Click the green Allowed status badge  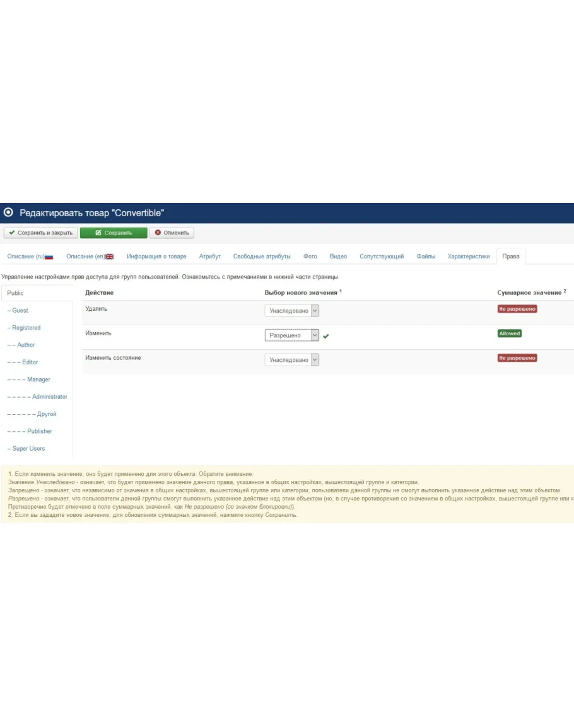509,333
